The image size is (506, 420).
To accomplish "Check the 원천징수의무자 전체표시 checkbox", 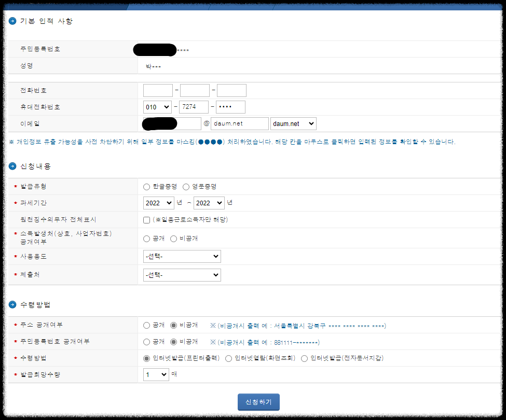I will 147,221.
